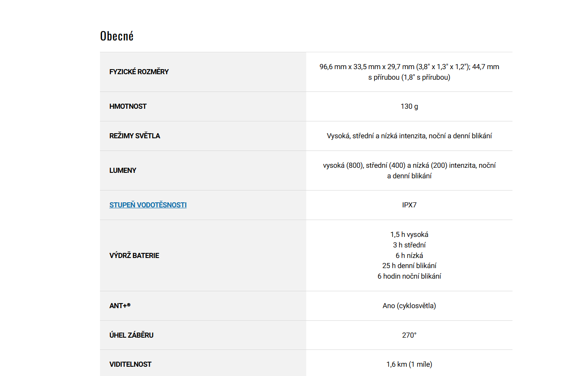588x376 pixels.
Task: Click the Lumeny row label
Action: tap(123, 170)
